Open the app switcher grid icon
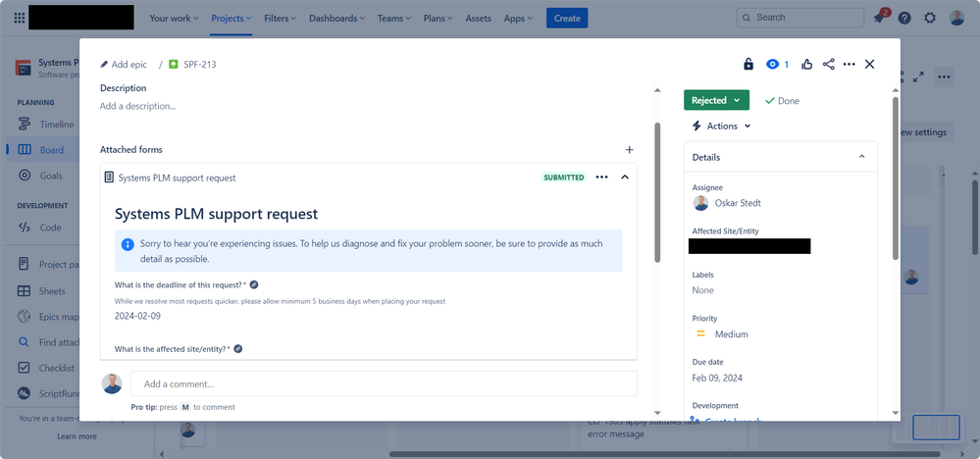This screenshot has width=980, height=459. 20,18
